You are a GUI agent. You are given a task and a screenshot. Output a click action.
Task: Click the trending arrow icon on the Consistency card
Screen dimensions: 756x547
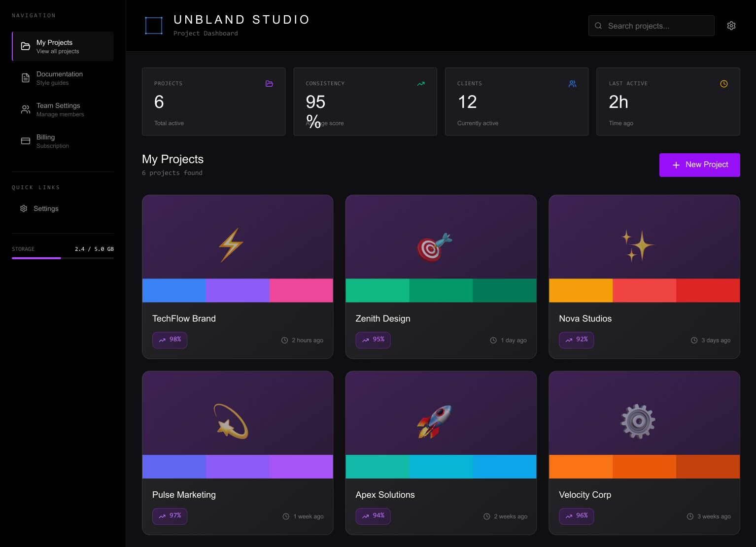point(421,84)
